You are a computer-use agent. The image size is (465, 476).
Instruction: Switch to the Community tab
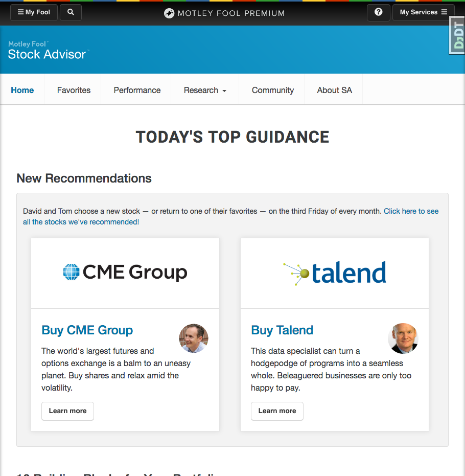click(273, 90)
